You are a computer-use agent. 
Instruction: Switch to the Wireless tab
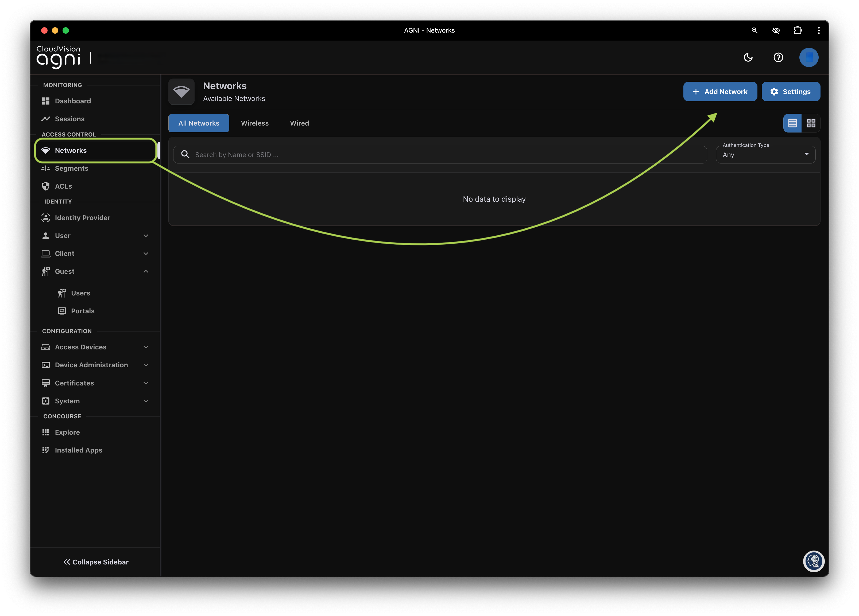click(254, 123)
